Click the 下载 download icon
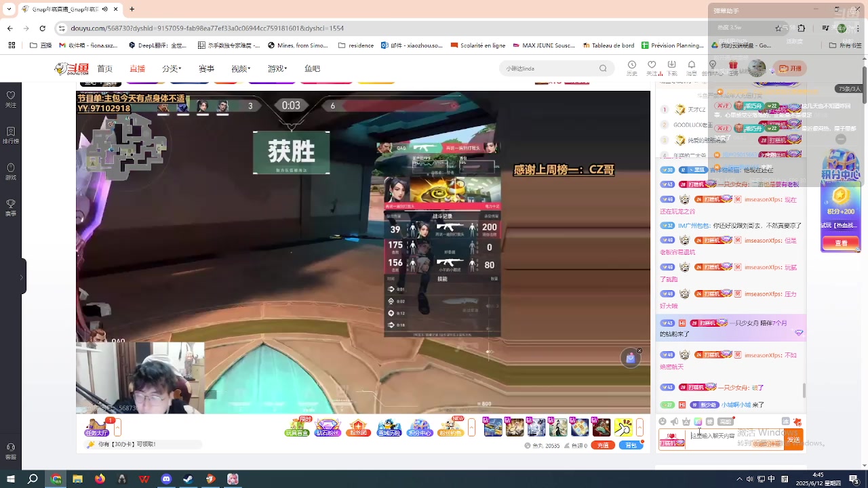 click(x=671, y=68)
